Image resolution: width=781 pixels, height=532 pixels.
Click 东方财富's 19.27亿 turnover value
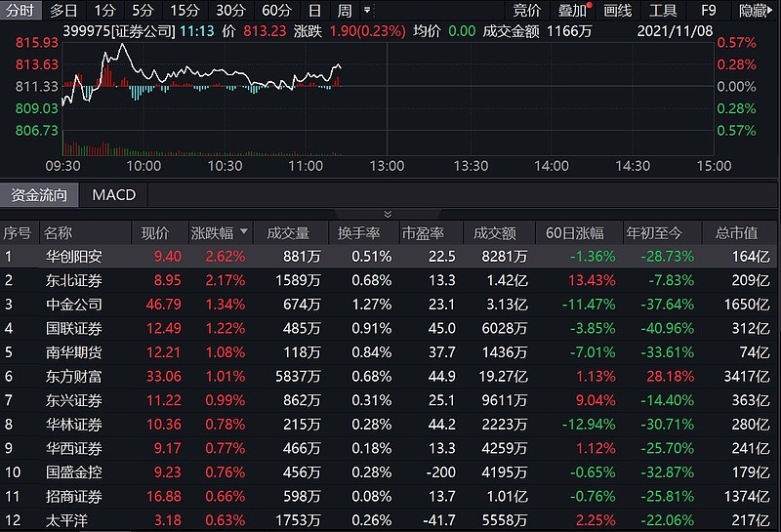tap(503, 377)
